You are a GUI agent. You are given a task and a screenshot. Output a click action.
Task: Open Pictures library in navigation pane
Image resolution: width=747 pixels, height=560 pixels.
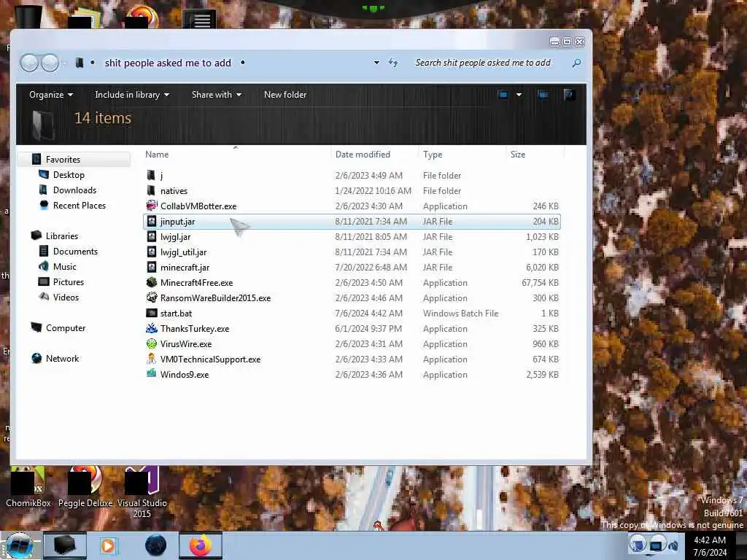(x=69, y=281)
